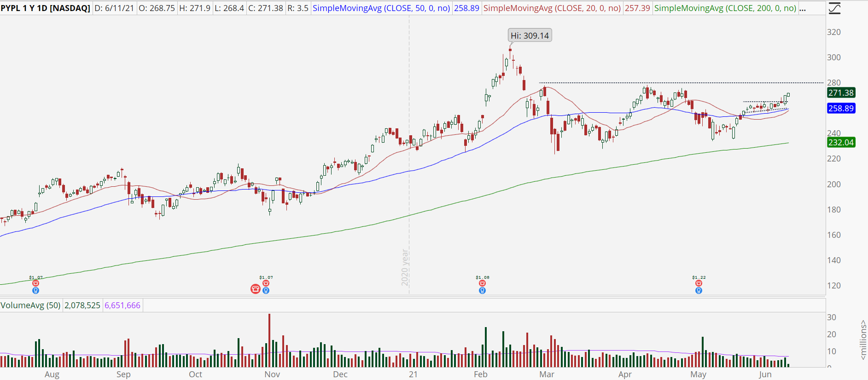The width and height of the screenshot is (868, 380).
Task: Click the range value R: 3.5
Action: (298, 8)
